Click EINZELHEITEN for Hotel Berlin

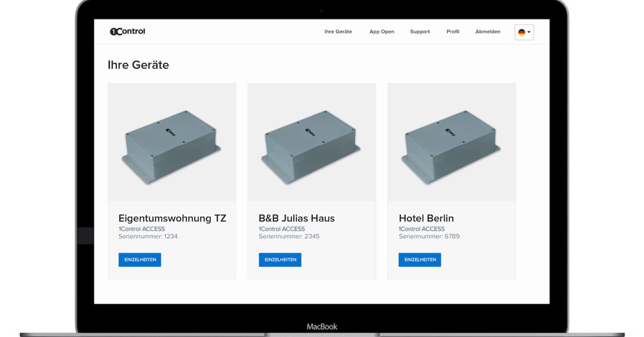coord(420,260)
